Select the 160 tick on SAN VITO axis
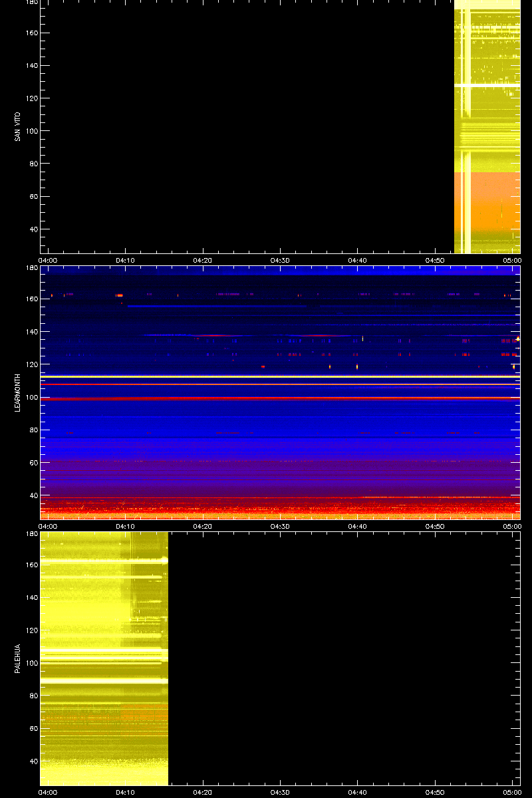Viewport: 532px width, 798px height. click(31, 33)
